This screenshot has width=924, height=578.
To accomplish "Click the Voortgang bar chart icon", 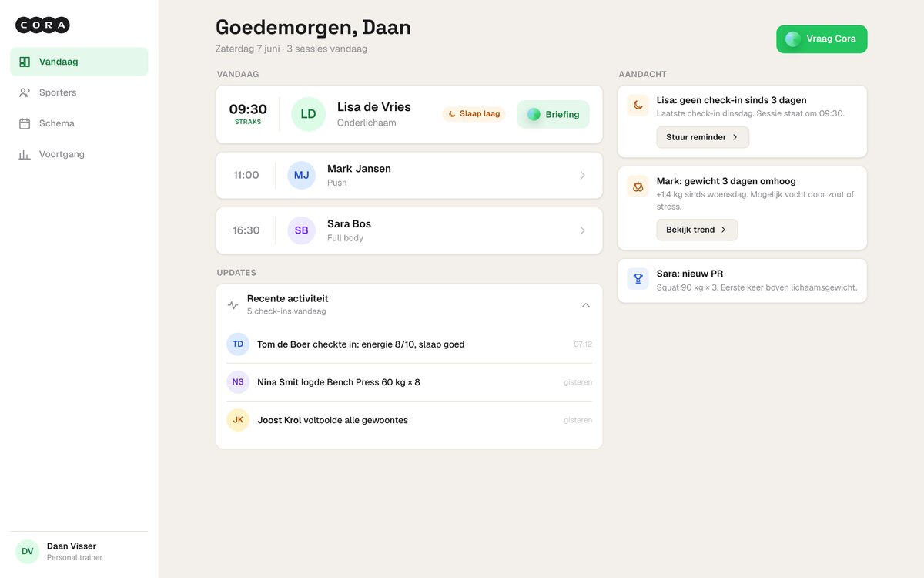I will pos(25,154).
